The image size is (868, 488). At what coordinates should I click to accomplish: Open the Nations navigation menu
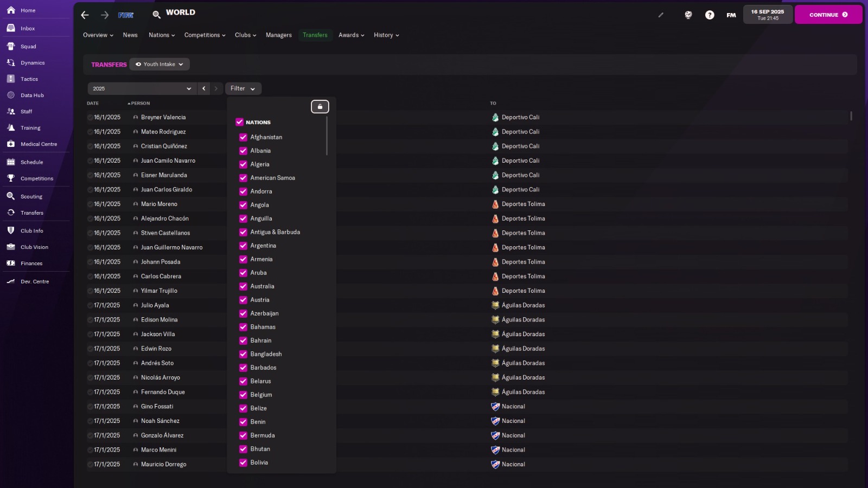pos(161,35)
